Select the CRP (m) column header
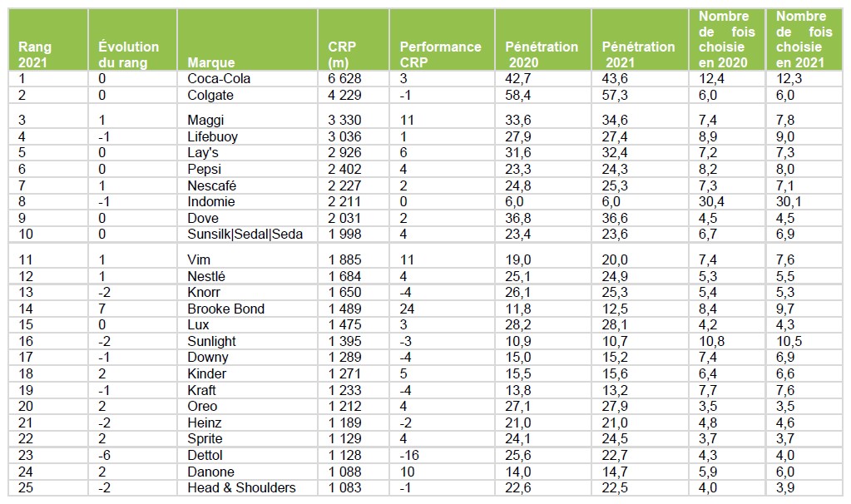 [x=341, y=54]
